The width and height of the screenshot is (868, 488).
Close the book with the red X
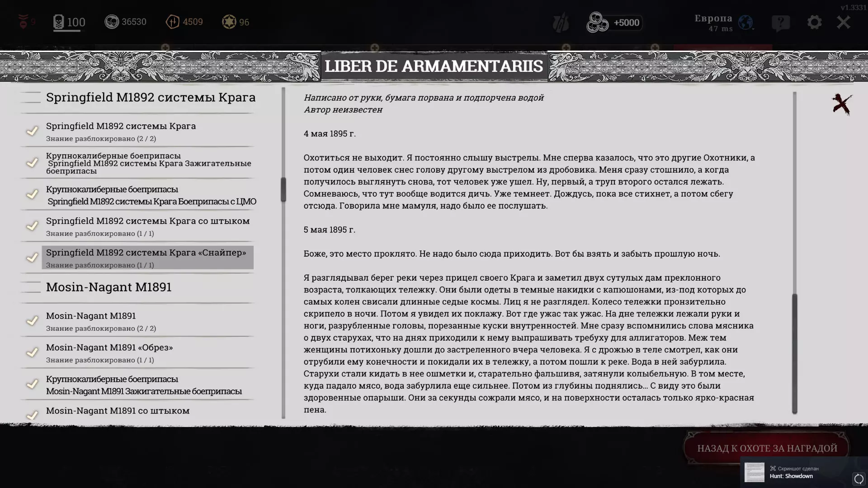point(842,104)
